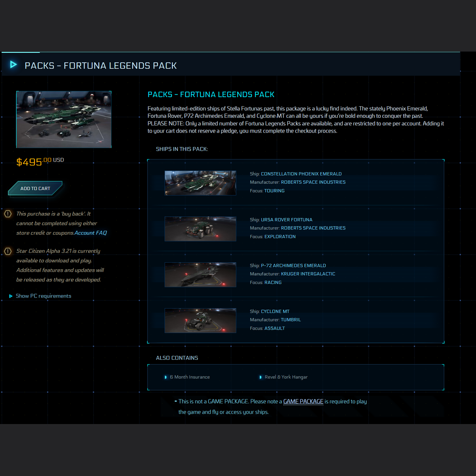This screenshot has width=476, height=476.
Task: Open the Constellation Phoenix Emerald thumbnail
Action: tap(200, 183)
